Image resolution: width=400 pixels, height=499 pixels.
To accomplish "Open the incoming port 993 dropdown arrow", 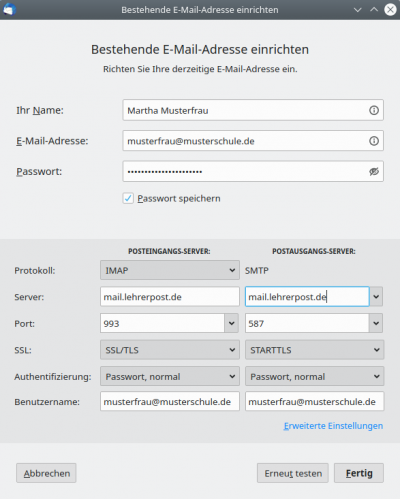I will point(231,323).
